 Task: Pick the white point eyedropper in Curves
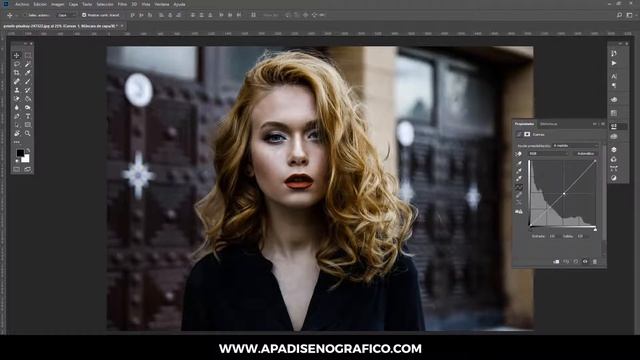[x=519, y=179]
